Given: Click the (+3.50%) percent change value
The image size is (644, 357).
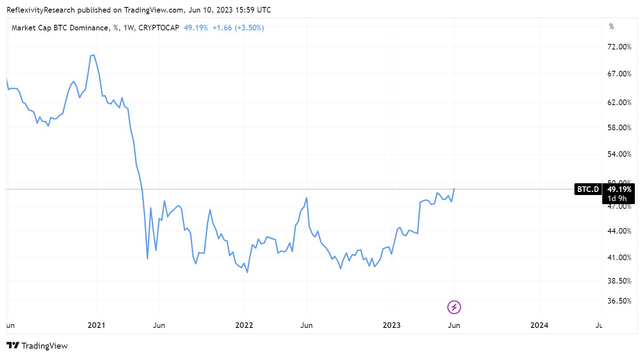Looking at the screenshot, I should click(249, 28).
